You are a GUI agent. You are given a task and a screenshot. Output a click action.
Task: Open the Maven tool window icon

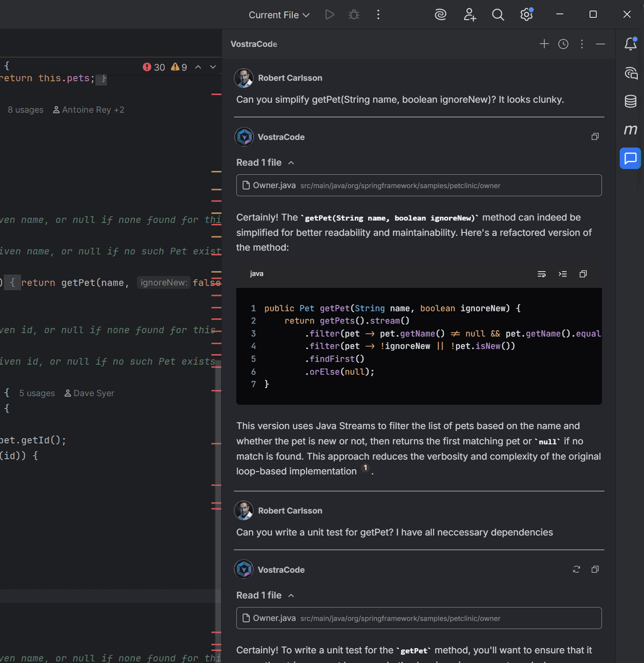coord(630,129)
